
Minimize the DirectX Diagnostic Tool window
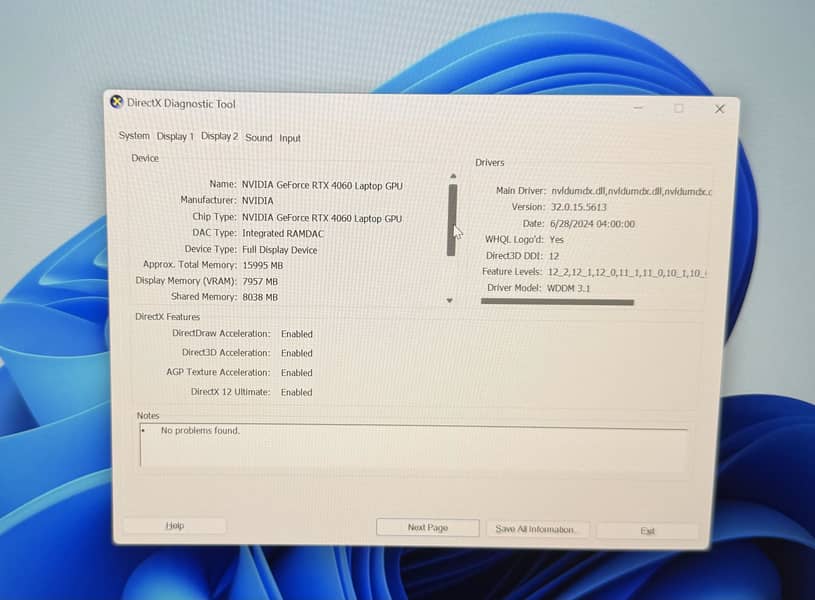pyautogui.click(x=638, y=108)
